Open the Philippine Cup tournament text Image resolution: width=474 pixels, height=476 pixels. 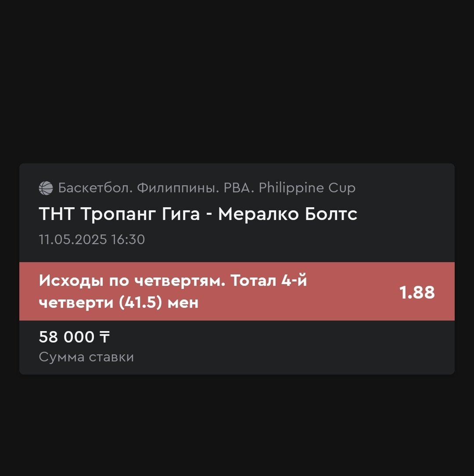point(307,188)
